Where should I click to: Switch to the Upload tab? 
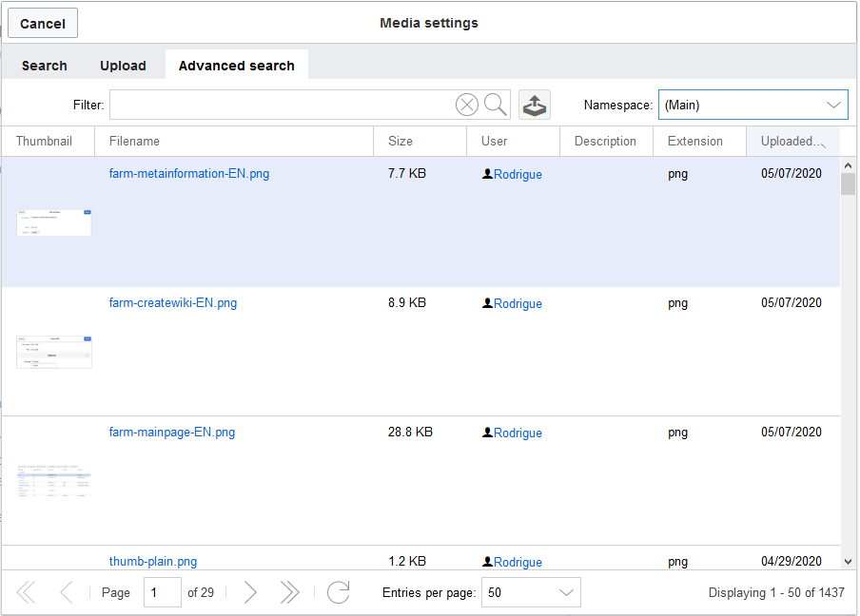(123, 66)
